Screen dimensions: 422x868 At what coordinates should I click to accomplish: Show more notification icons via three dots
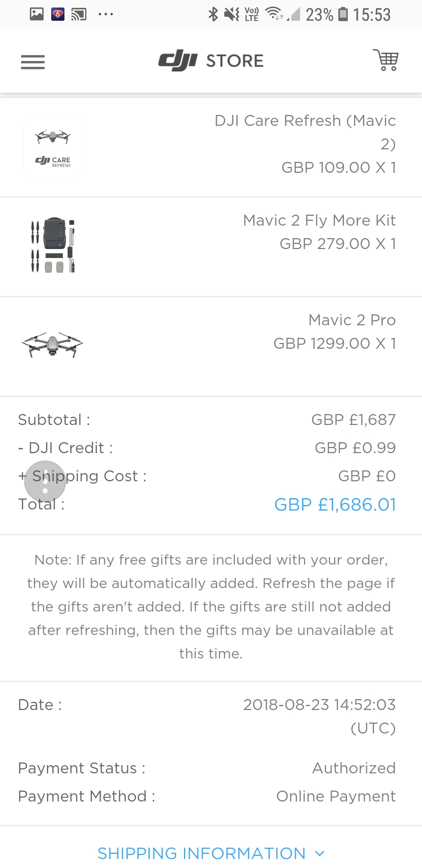[x=105, y=14]
